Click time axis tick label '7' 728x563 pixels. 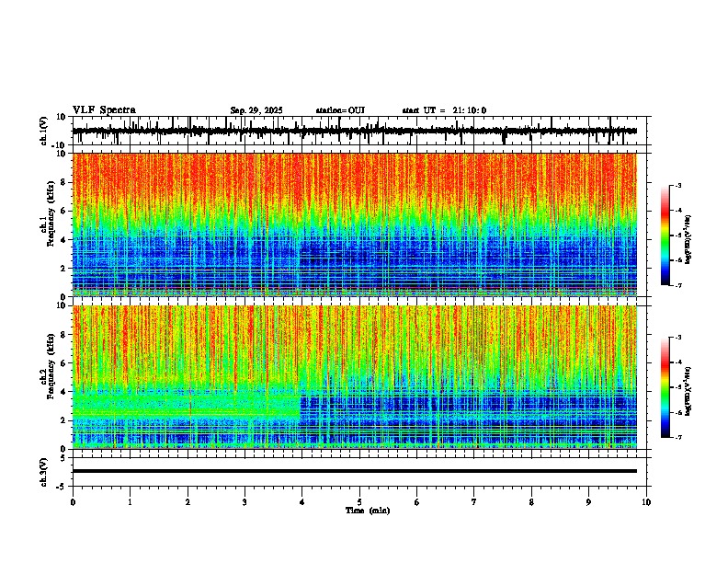coord(474,502)
